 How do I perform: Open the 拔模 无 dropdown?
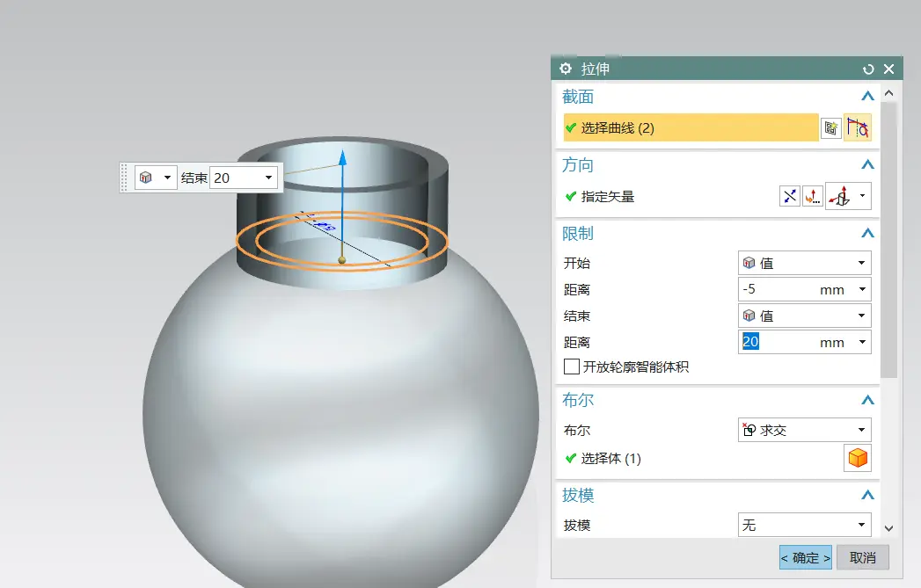pos(804,525)
